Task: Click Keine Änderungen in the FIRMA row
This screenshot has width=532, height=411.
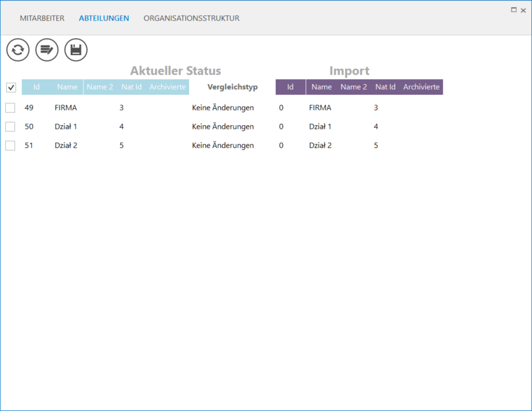Action: pos(223,108)
